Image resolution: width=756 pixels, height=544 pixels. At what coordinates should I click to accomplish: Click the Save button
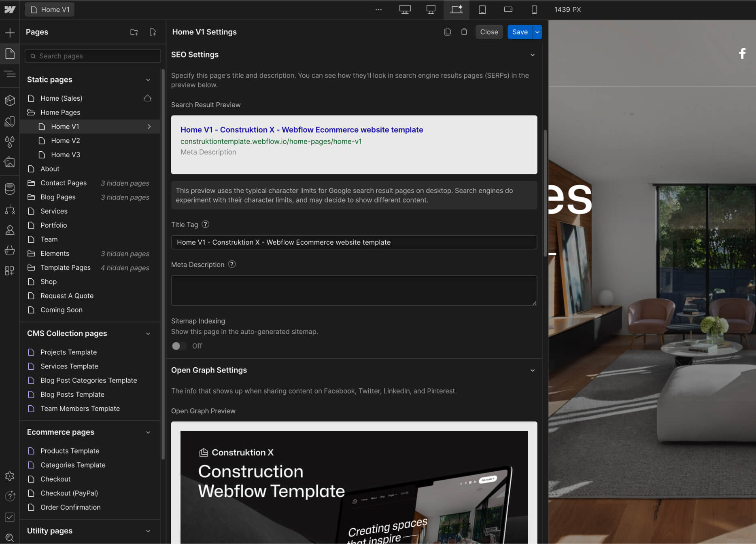(520, 32)
